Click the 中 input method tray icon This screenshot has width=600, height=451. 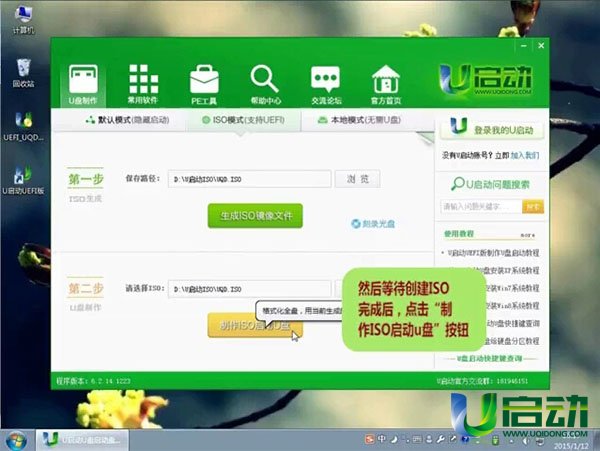(382, 439)
